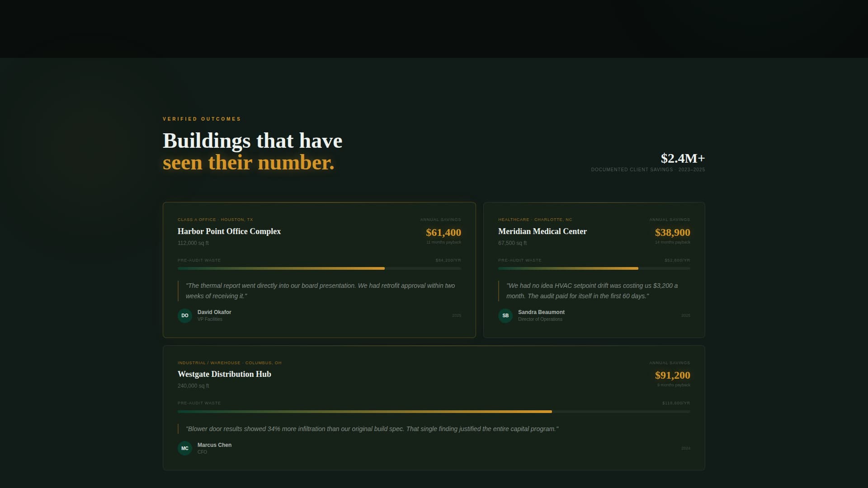
Task: Select the CLASS A OFFICE Houston category label
Action: pos(215,219)
